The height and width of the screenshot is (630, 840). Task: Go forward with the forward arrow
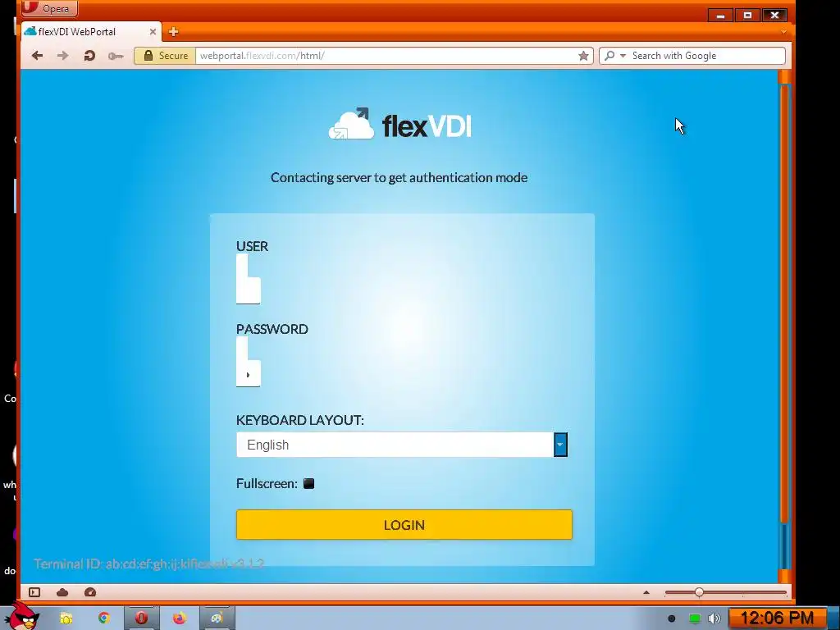tap(62, 56)
